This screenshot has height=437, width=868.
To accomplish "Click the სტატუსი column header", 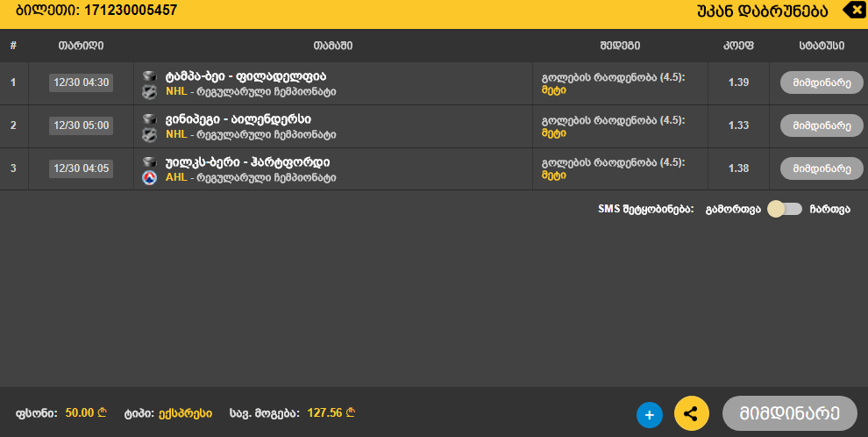I will pos(822,46).
